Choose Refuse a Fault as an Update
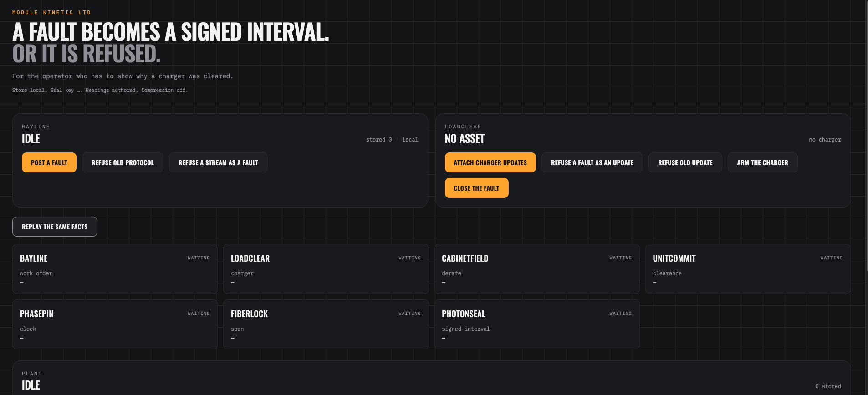The image size is (868, 395). (x=592, y=162)
